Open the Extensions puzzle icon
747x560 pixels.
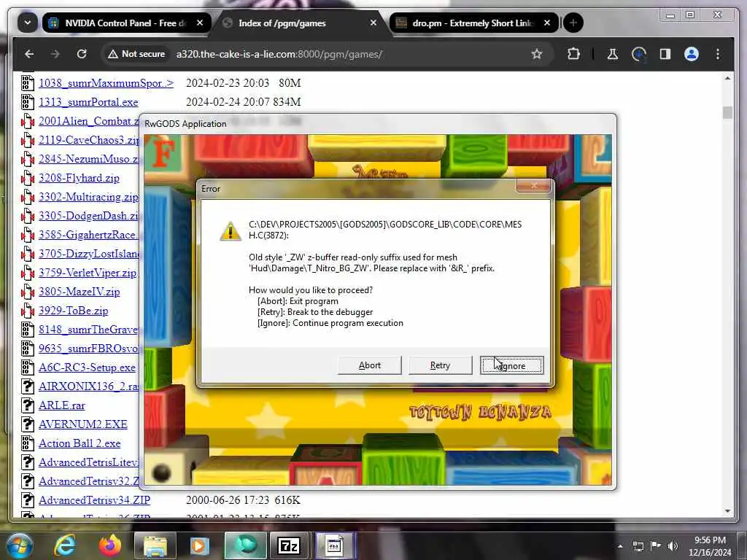[573, 54]
